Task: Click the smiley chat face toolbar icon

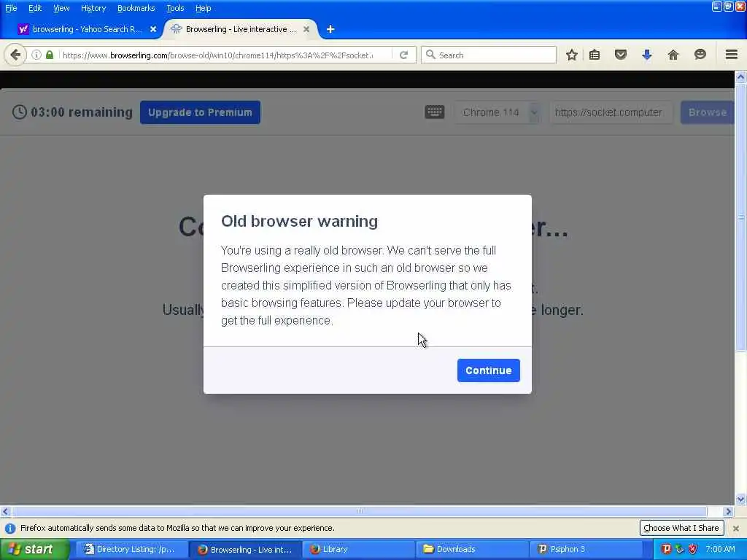Action: click(700, 55)
